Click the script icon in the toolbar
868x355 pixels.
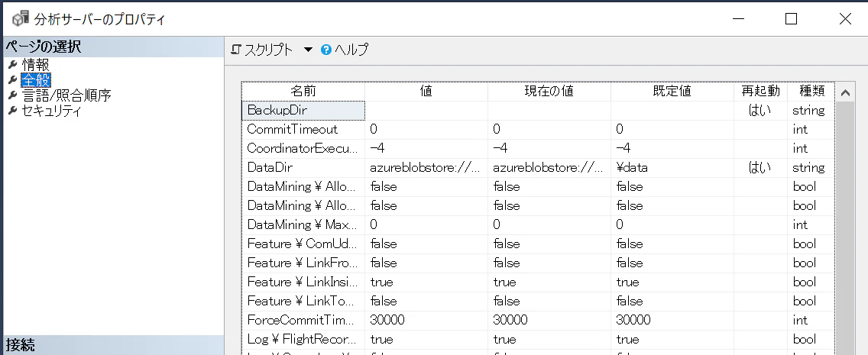pyautogui.click(x=236, y=50)
